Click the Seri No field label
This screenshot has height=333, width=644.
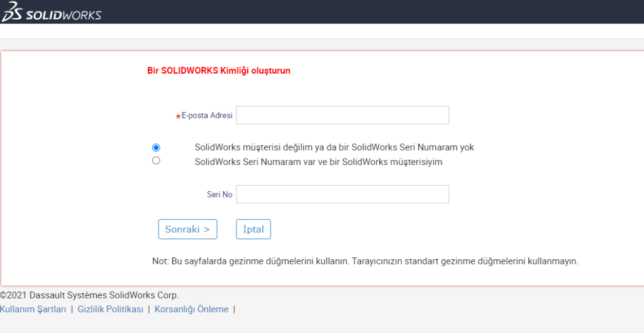[x=219, y=195]
